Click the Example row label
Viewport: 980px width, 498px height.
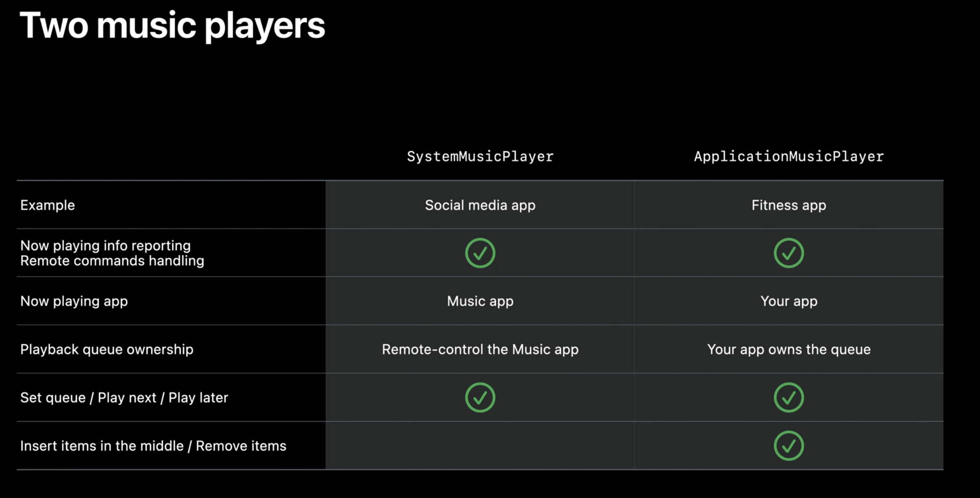47,205
